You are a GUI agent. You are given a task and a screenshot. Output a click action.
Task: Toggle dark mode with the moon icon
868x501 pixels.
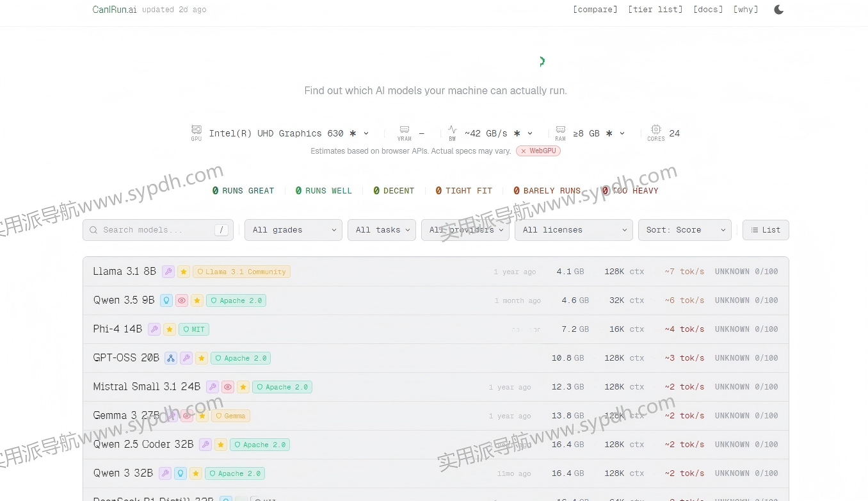778,9
